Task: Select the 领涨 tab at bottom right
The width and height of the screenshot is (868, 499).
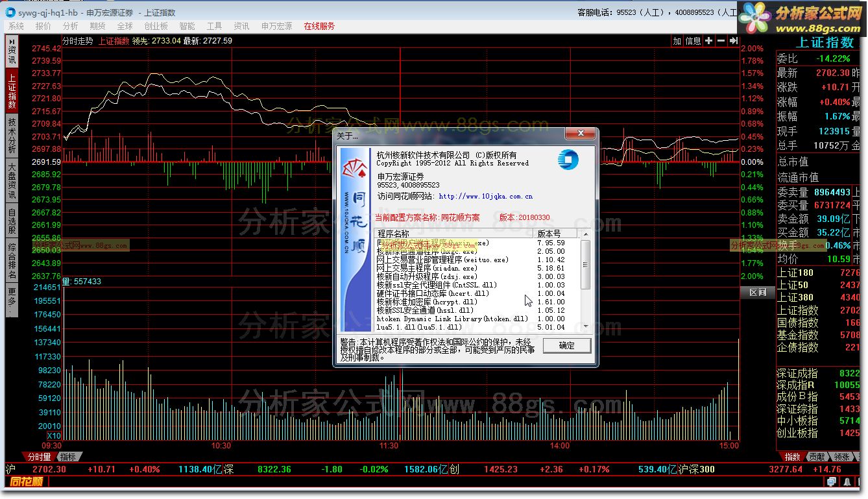Action: coord(841,456)
